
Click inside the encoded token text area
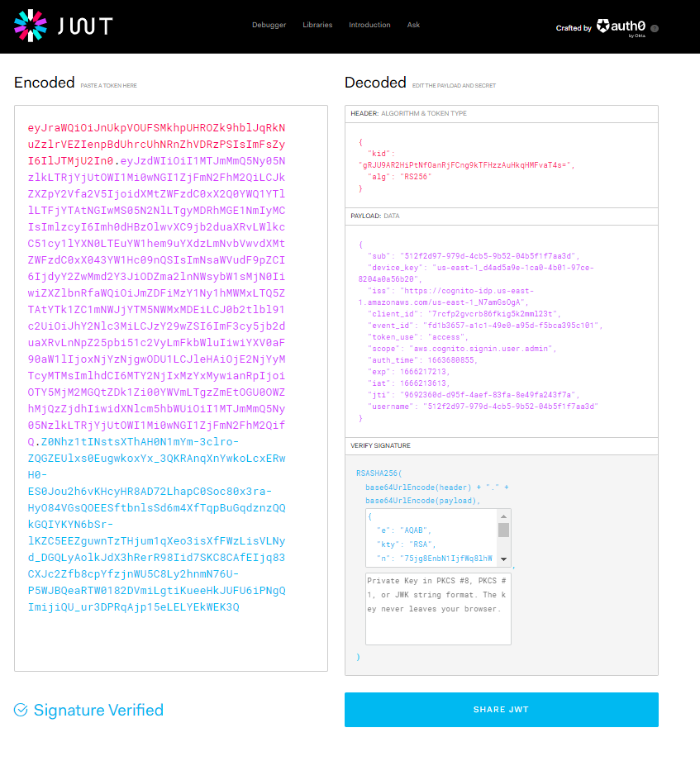click(x=171, y=388)
